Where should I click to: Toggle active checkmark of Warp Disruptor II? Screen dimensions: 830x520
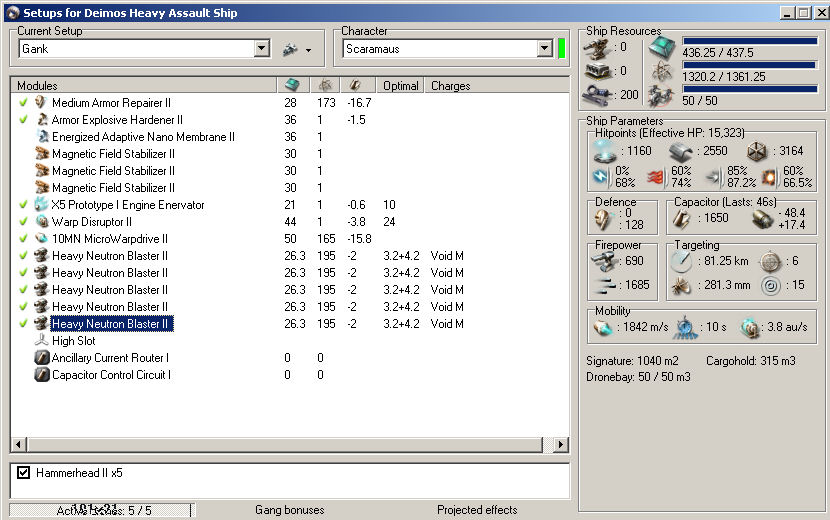23,221
